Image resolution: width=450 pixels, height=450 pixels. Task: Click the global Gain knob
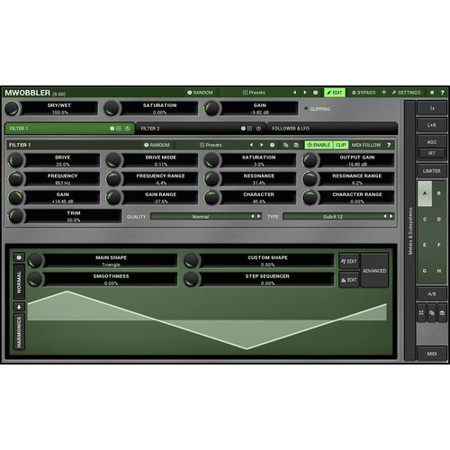211,109
